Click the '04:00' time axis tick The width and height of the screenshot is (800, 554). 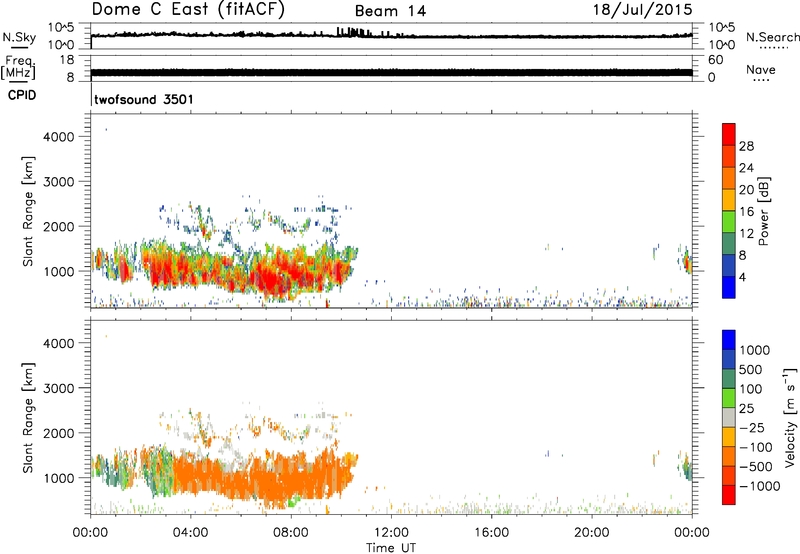coord(190,533)
